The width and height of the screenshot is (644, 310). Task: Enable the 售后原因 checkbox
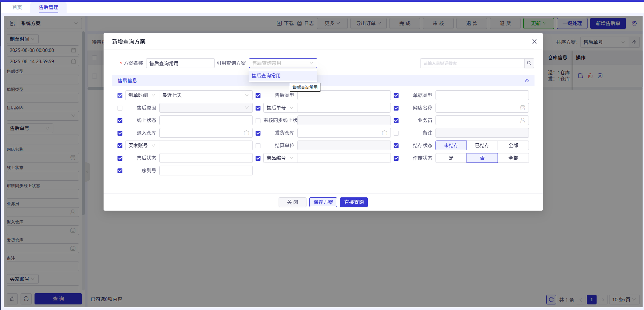[120, 108]
